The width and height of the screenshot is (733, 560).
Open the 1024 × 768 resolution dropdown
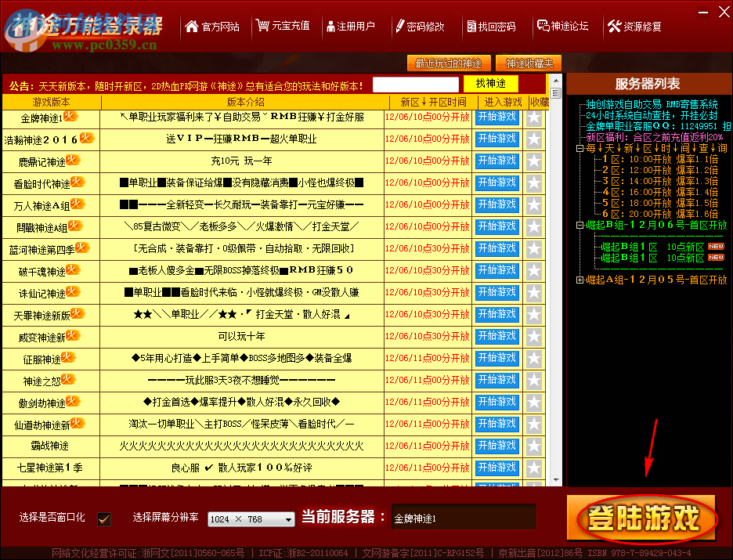(251, 518)
